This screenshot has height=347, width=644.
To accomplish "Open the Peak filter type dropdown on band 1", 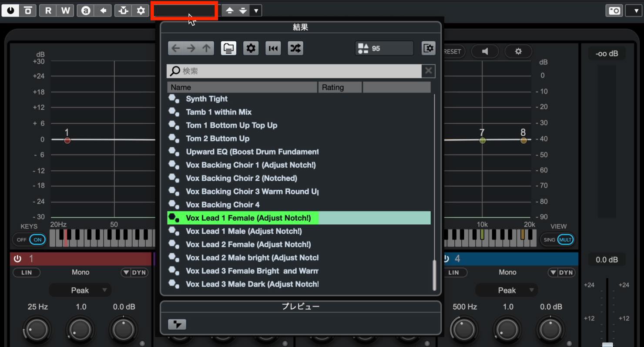I will [x=80, y=290].
